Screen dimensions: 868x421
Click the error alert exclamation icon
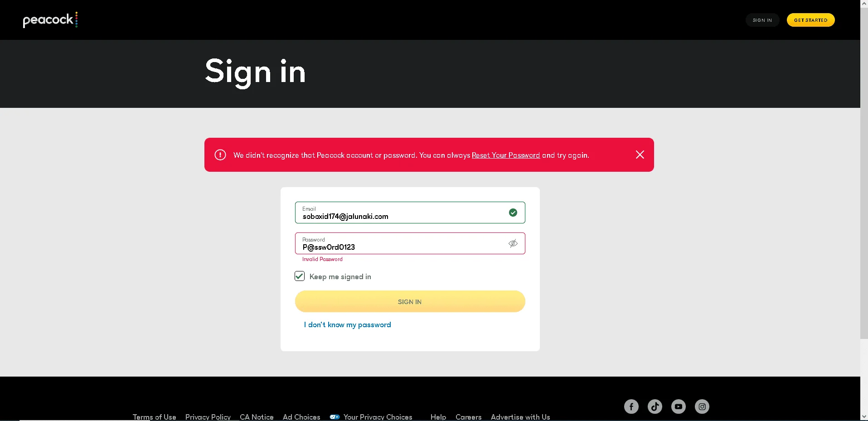220,155
